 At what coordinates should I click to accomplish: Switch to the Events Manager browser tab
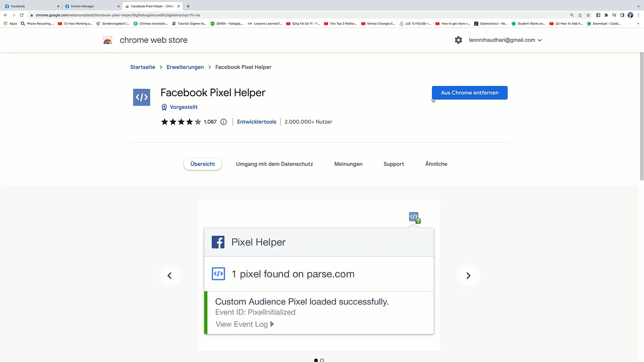point(92,6)
